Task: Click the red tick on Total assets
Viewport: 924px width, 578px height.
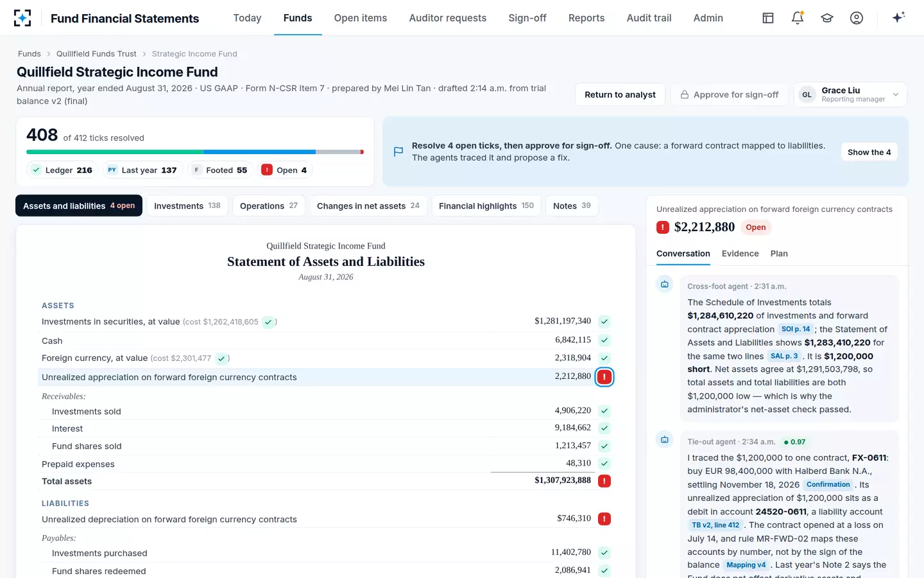Action: (x=604, y=481)
